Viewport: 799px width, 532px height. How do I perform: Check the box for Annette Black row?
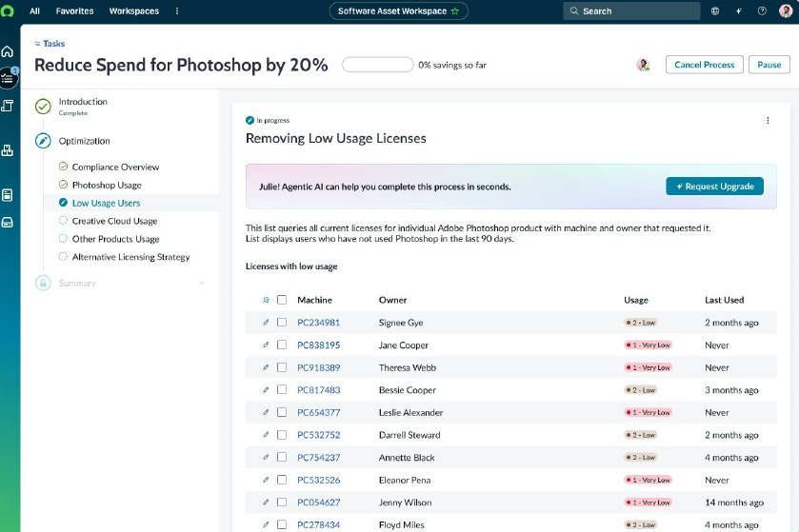click(282, 457)
